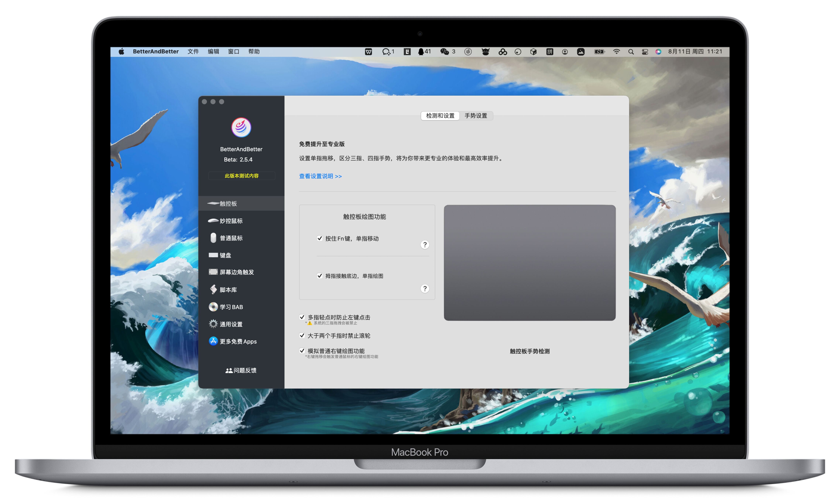840x504 pixels.
Task: Toggle 大于两个手指时禁止滚轮 checkbox
Action: pyautogui.click(x=302, y=336)
